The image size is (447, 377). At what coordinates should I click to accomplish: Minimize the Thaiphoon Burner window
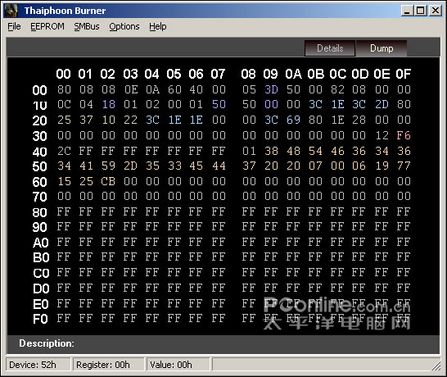pos(407,11)
